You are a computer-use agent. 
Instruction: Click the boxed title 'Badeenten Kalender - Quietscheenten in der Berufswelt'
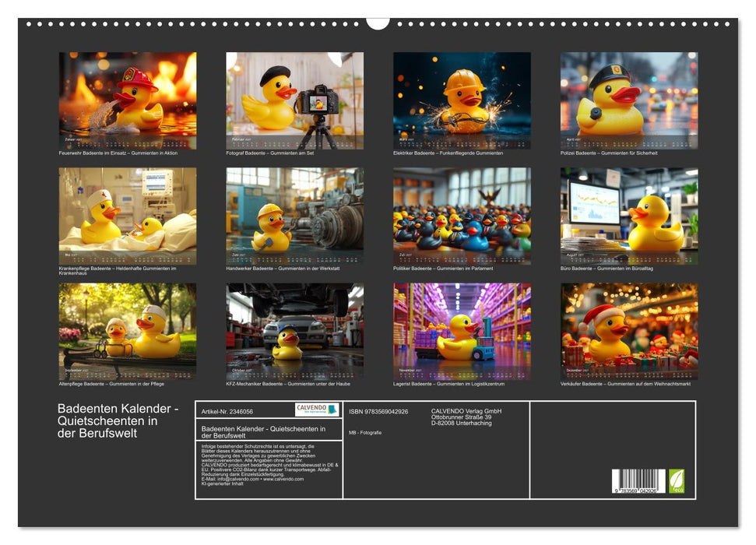tap(263, 431)
